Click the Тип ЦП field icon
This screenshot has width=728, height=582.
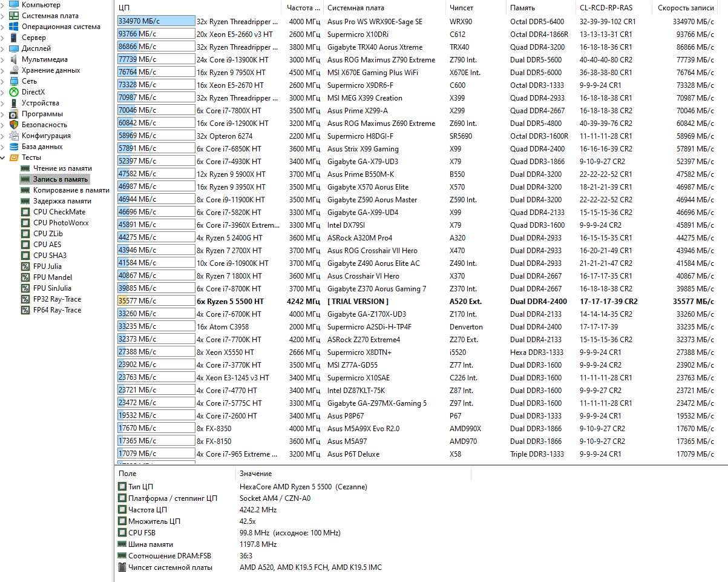point(122,486)
